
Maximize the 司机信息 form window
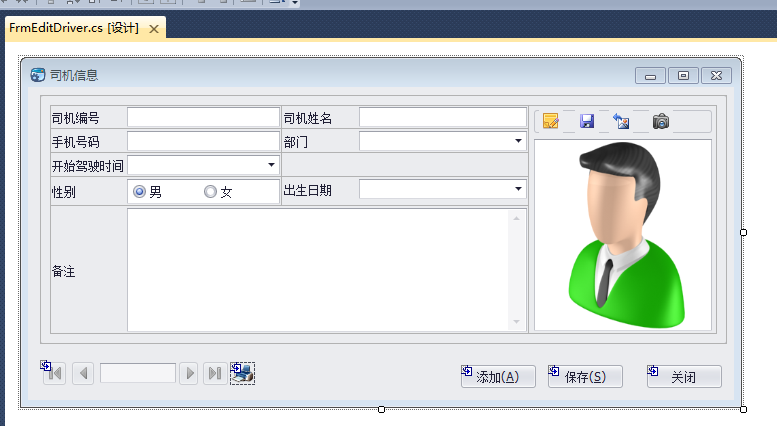pos(683,76)
